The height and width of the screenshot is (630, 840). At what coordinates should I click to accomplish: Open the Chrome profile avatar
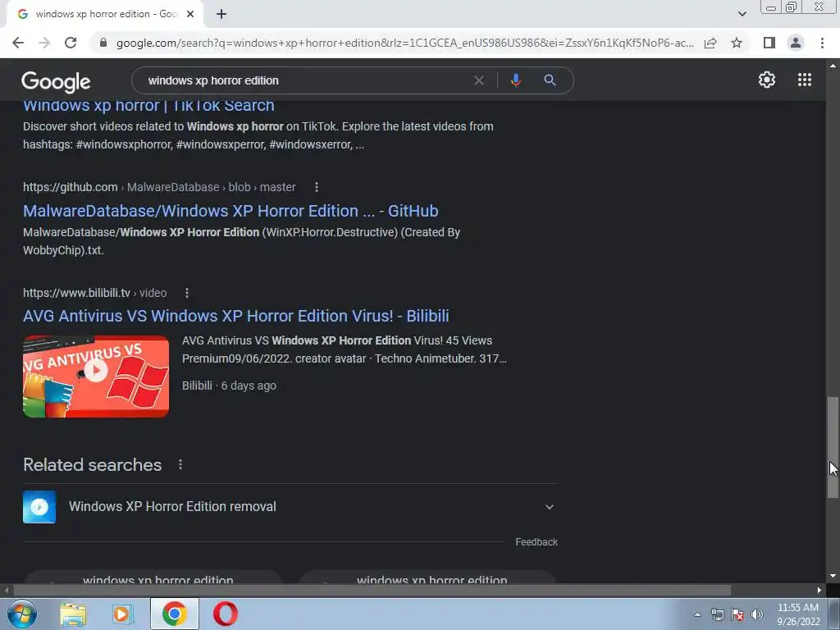point(796,43)
